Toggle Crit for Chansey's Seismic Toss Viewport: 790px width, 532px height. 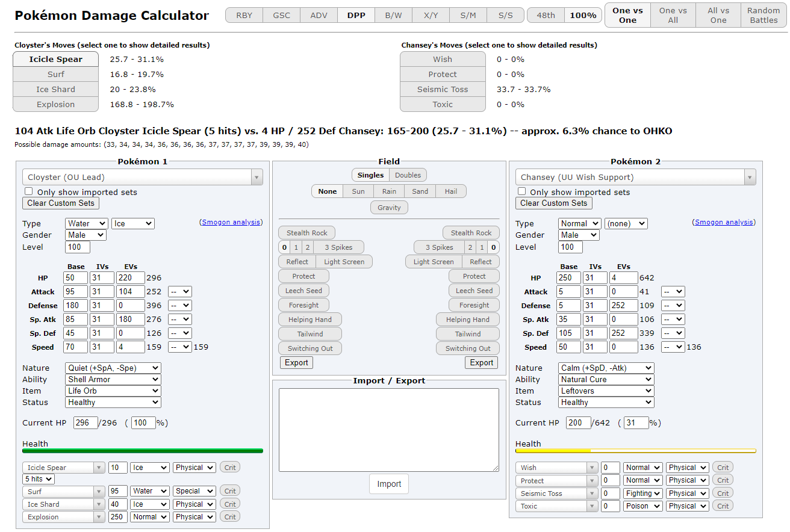[723, 493]
